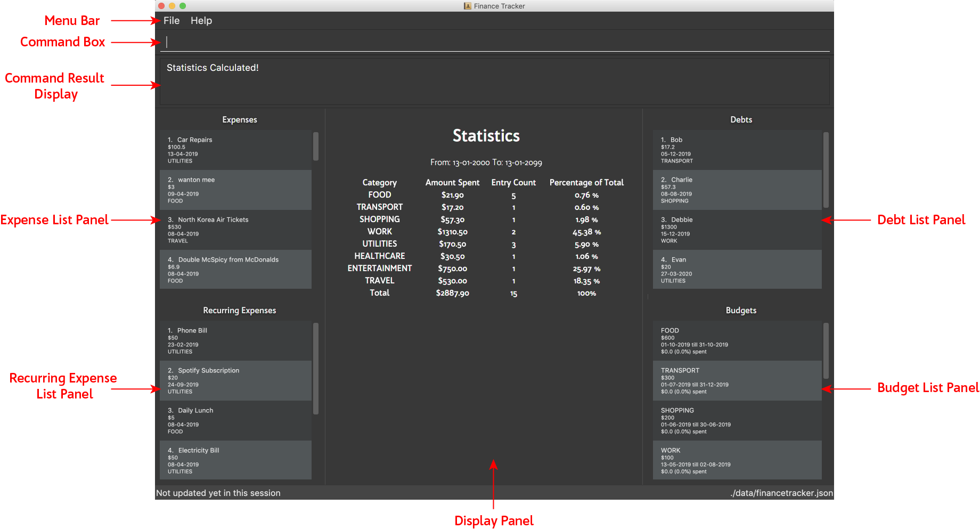Viewport: 980px width, 529px height.
Task: Select the WORK budget card
Action: [737, 460]
